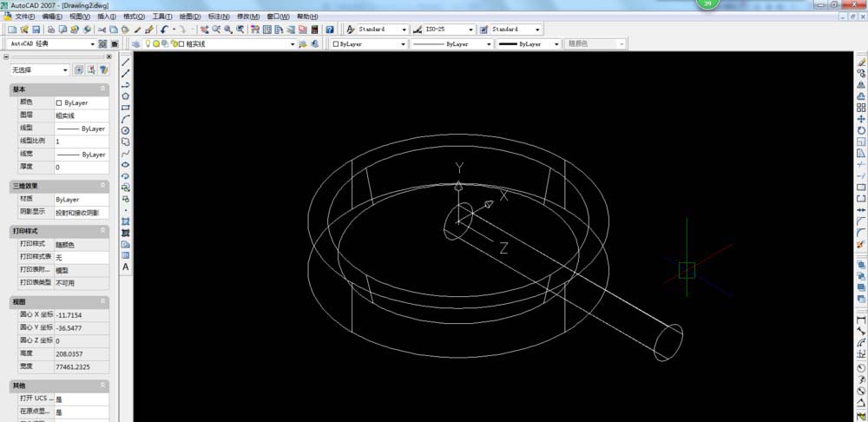The height and width of the screenshot is (422, 868).
Task: Select the Arc draw tool
Action: (126, 118)
